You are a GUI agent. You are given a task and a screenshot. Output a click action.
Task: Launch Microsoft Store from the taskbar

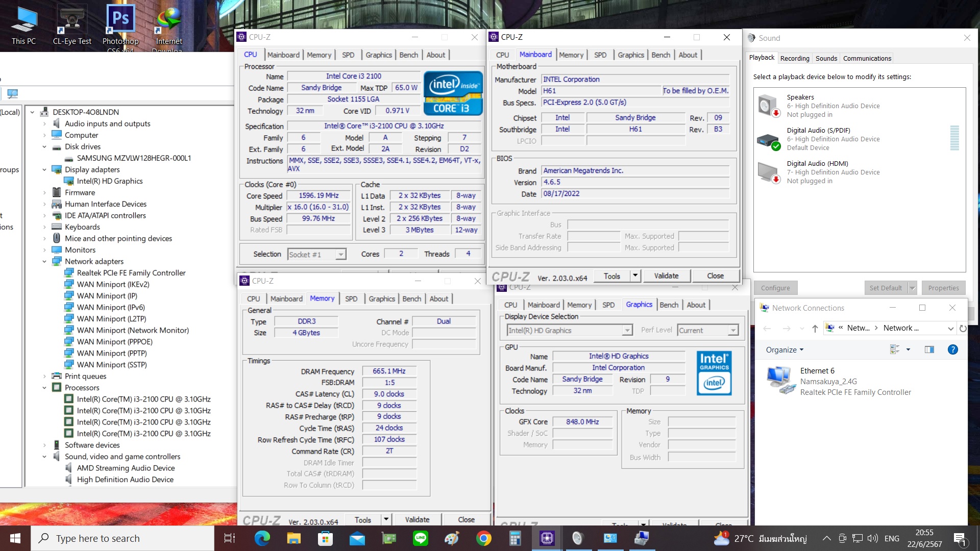point(325,538)
